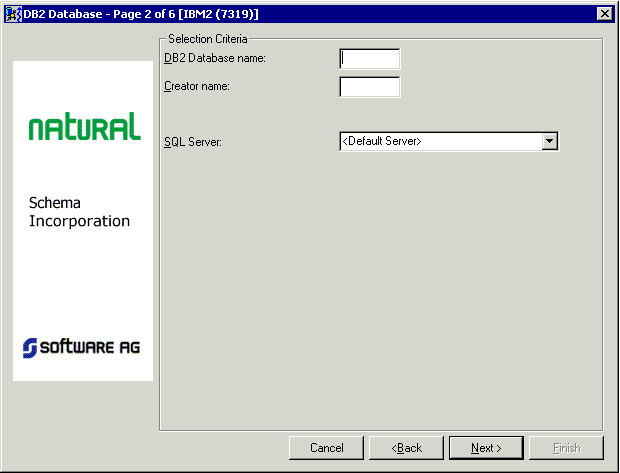Click the Software AG wordmark text
This screenshot has height=473, width=620.
click(90, 347)
